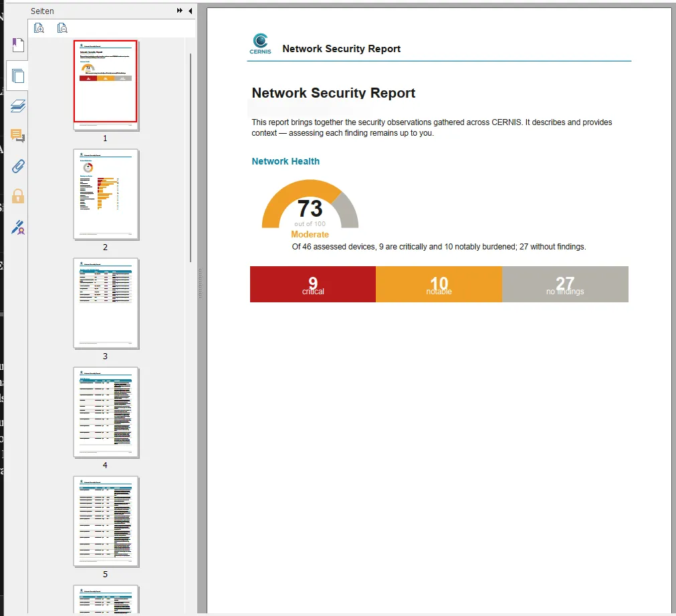Click the orange 10 notable segment
Viewport: 676px width, 616px height.
click(439, 284)
